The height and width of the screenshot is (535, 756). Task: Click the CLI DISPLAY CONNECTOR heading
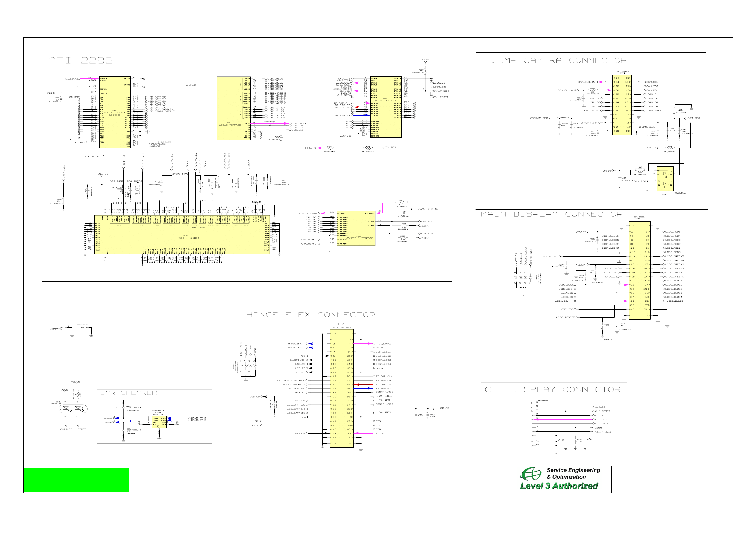(552, 389)
